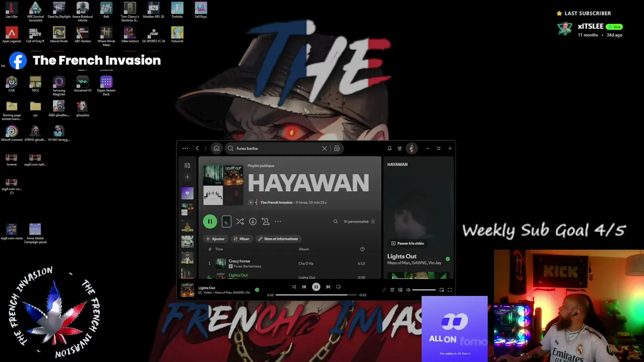
Task: Open Dead by Daylight desktop shortcut
Action: point(59,10)
